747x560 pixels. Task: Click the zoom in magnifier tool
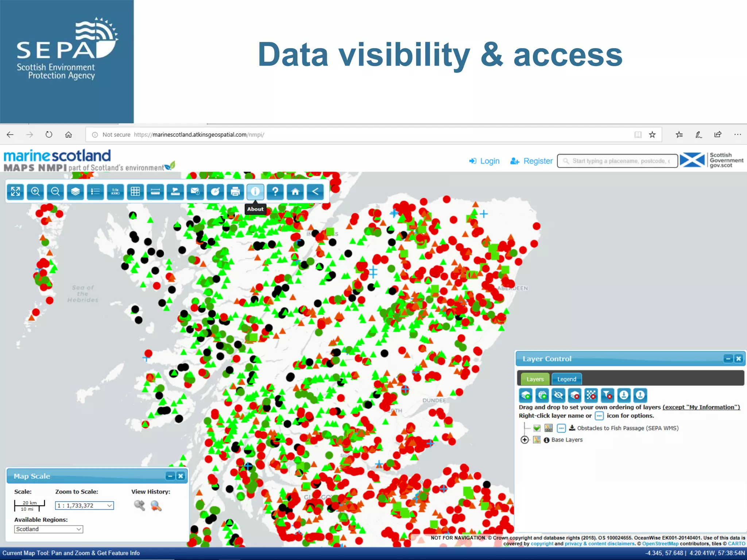coord(35,191)
